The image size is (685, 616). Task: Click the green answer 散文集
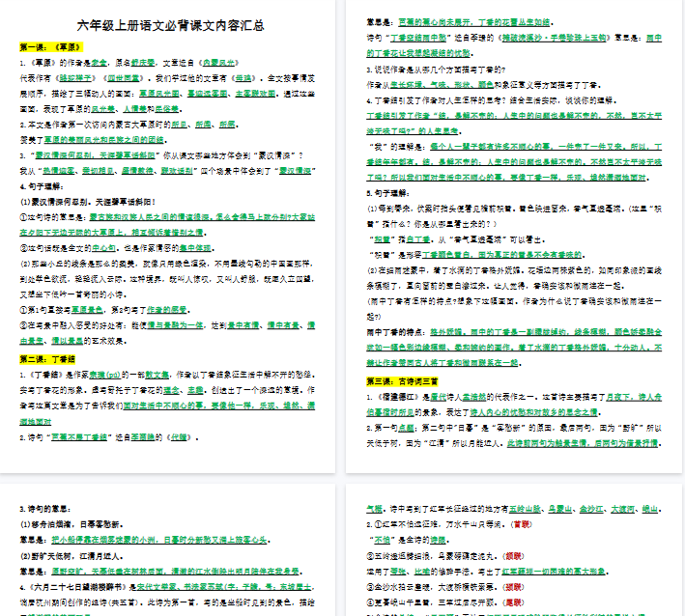pos(157,375)
